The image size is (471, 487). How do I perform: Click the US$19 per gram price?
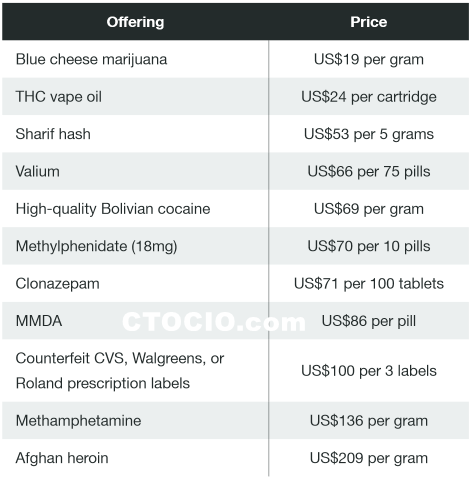click(x=369, y=59)
